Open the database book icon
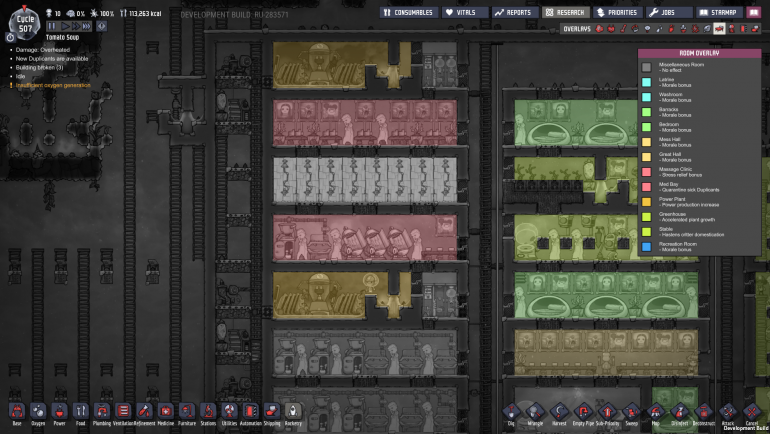 tap(754, 12)
